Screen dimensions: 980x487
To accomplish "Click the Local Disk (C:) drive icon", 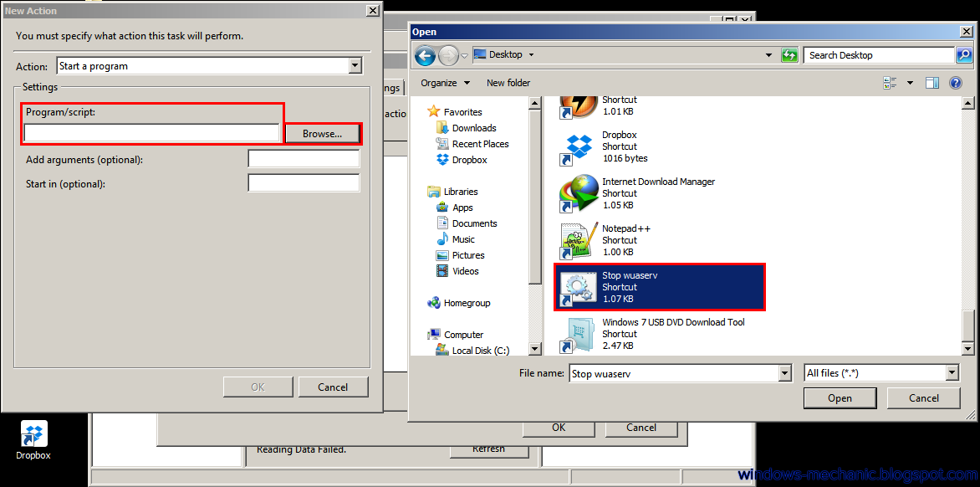I will (x=442, y=350).
